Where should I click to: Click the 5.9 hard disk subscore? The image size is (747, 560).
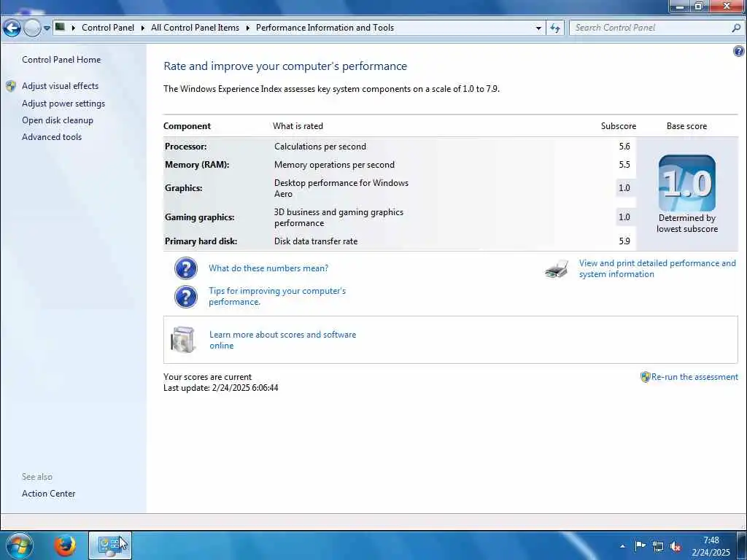click(624, 241)
